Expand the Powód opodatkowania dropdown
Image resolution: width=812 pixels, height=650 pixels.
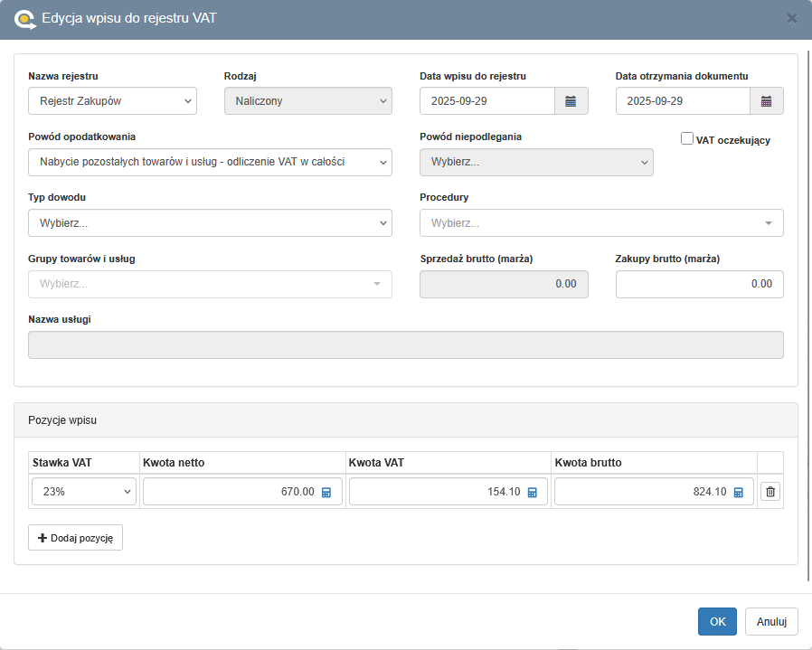tap(210, 163)
